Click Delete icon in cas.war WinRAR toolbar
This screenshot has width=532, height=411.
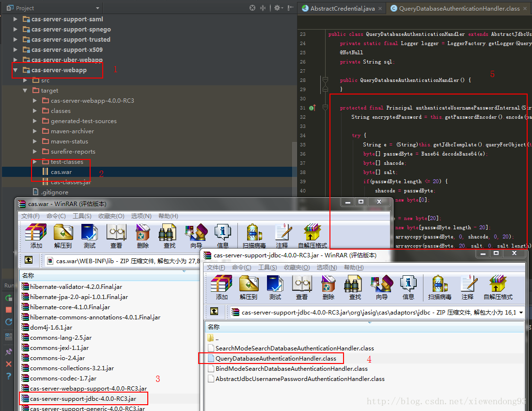pos(143,233)
